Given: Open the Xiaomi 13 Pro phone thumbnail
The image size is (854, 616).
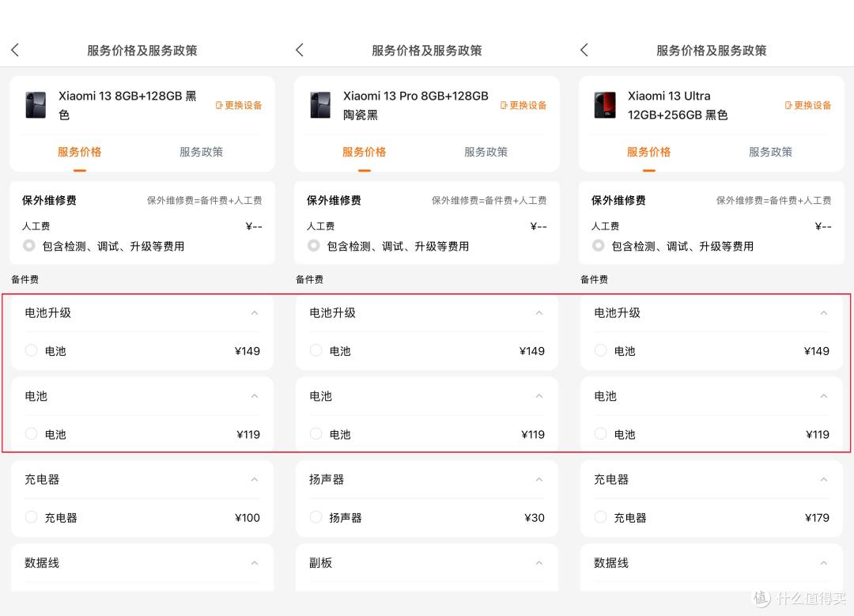Looking at the screenshot, I should [320, 105].
